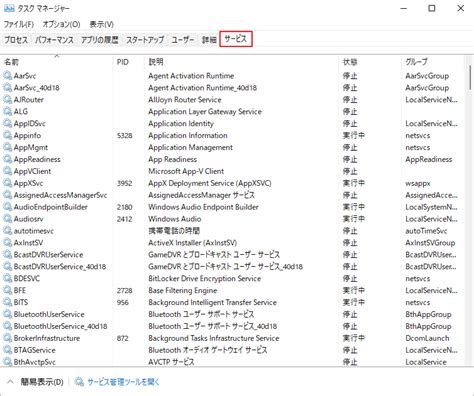Select the BTAGService row icon
474x396 pixels.
pos(8,350)
